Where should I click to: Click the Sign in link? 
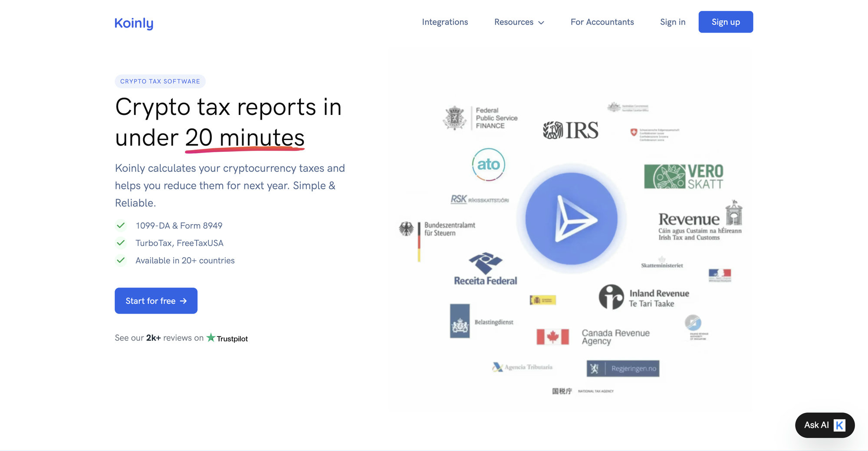coord(673,22)
